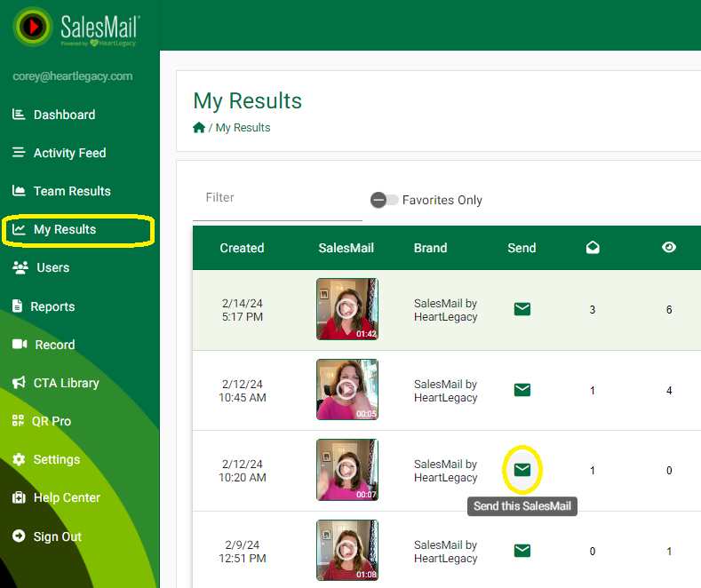Open QR Pro section
This screenshot has width=701, height=588.
click(x=52, y=421)
